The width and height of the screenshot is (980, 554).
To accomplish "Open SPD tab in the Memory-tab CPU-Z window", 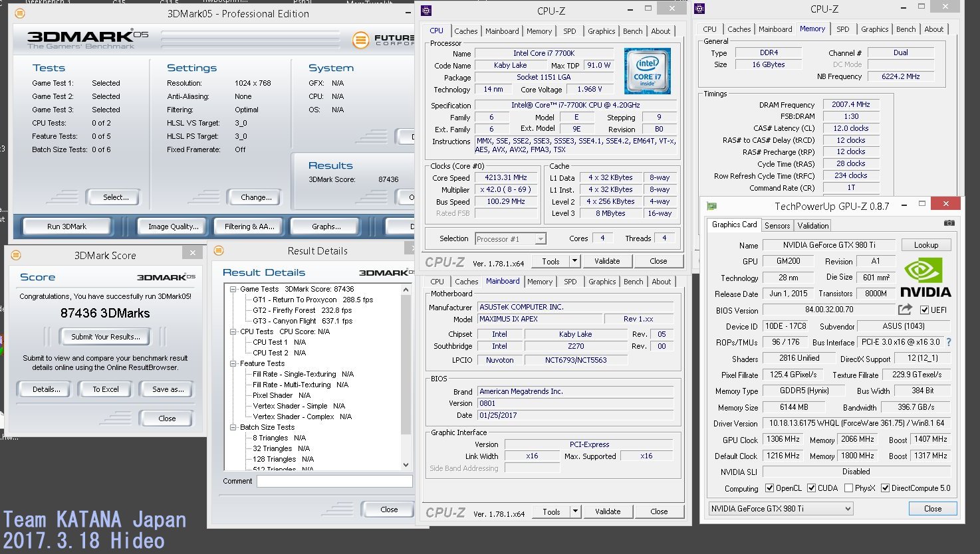I will (843, 29).
